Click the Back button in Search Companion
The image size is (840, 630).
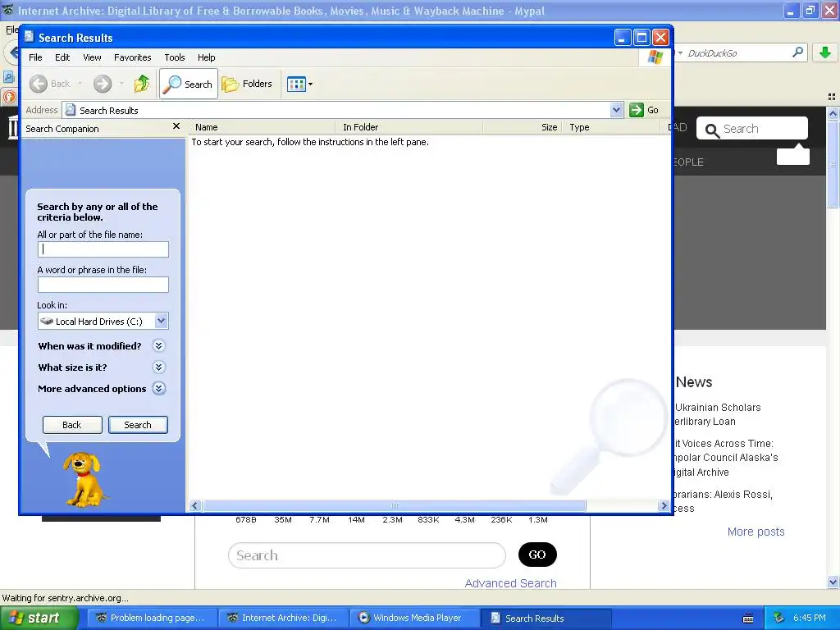point(72,425)
